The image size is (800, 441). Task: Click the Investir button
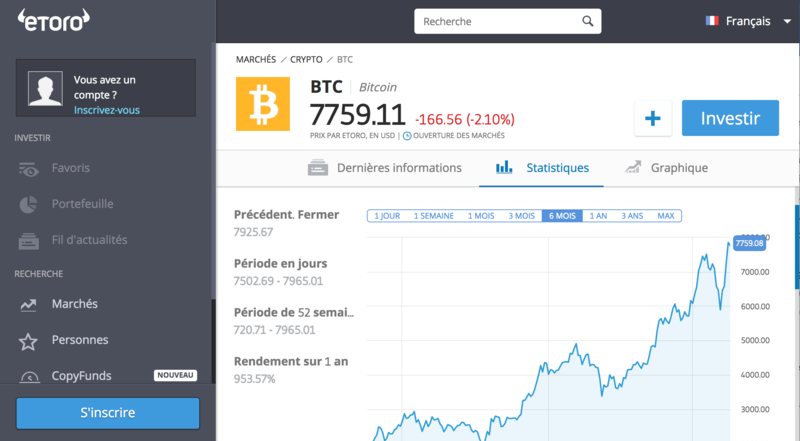(730, 118)
